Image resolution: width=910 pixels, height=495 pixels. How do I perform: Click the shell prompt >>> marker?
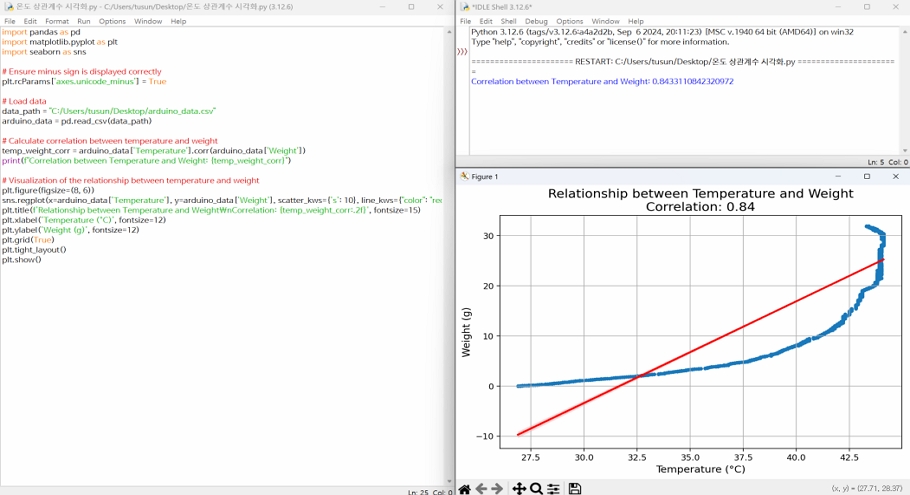(462, 52)
